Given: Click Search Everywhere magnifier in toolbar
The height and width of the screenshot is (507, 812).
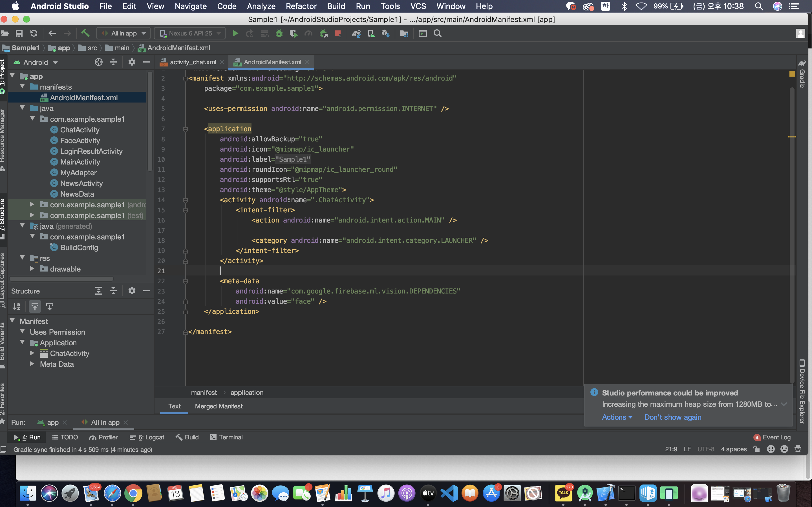Looking at the screenshot, I should pos(437,33).
